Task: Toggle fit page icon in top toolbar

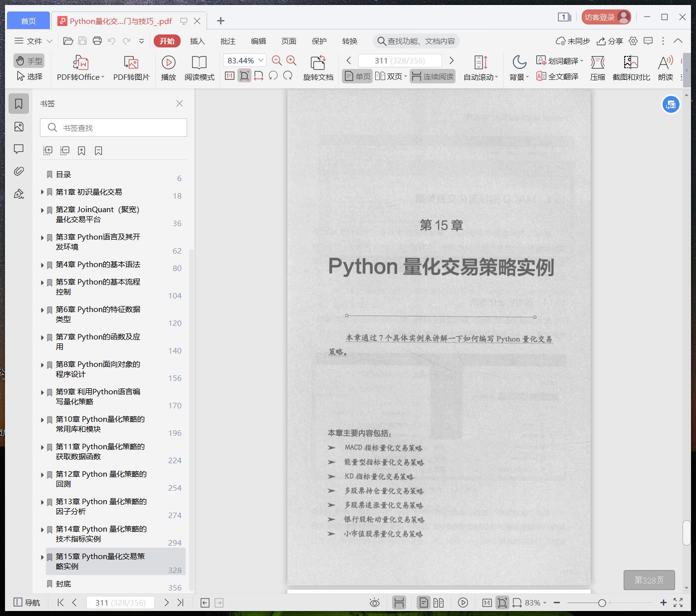Action: pyautogui.click(x=244, y=76)
